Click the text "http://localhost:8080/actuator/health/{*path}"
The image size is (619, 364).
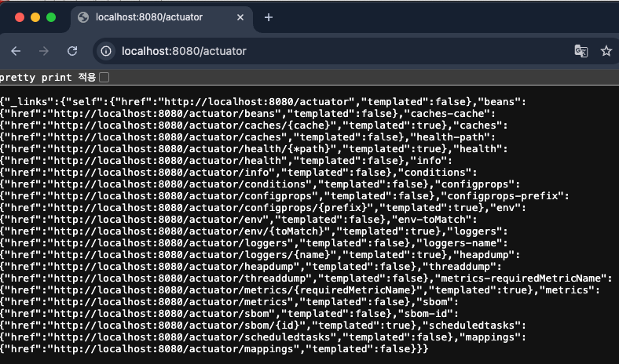[x=192, y=149]
